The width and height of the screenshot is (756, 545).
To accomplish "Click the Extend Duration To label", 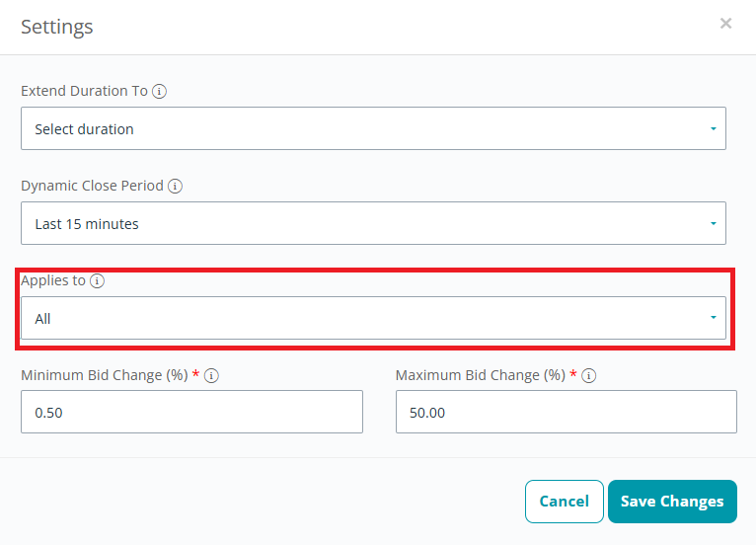I will pyautogui.click(x=84, y=91).
